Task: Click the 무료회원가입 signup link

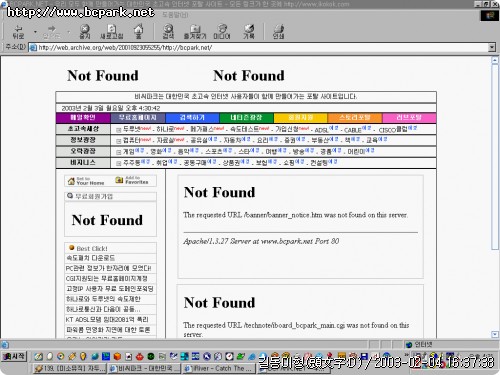Action: [x=94, y=196]
